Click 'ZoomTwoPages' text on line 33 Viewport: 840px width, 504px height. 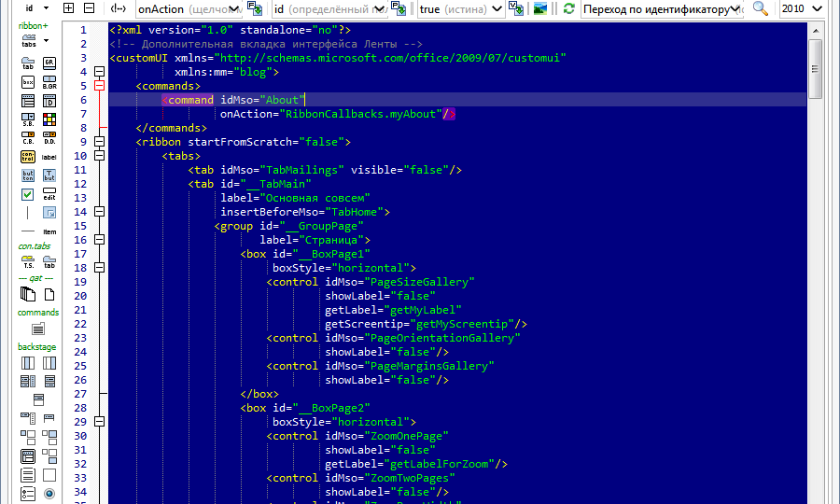point(410,478)
